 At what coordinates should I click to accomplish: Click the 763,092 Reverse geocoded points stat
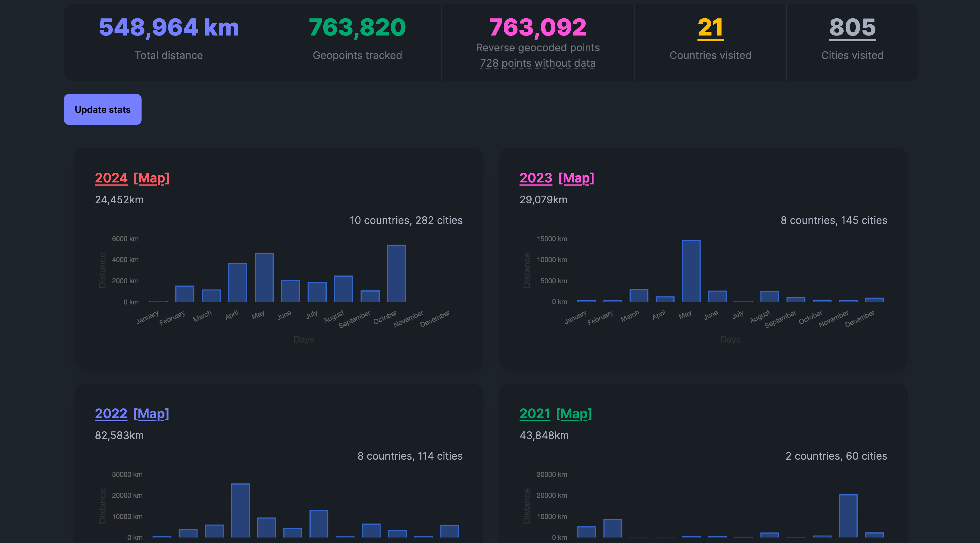coord(538,27)
